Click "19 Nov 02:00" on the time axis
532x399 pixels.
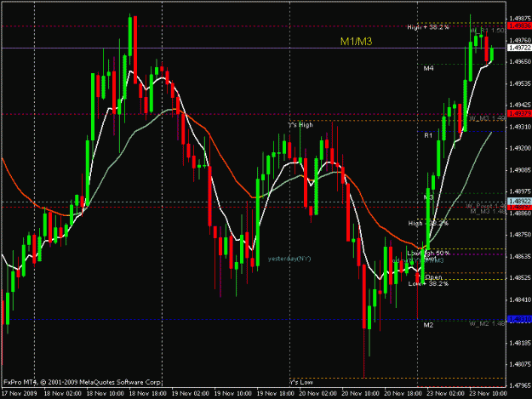coord(191,394)
